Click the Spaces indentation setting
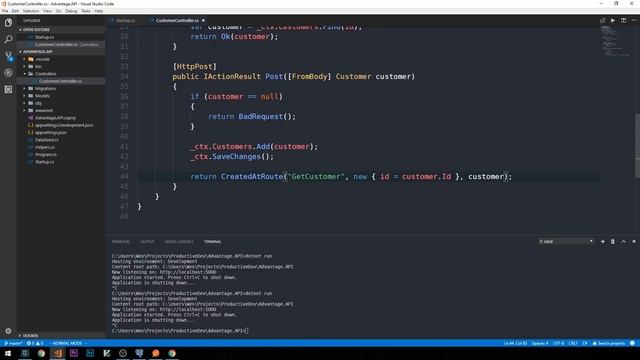The height and width of the screenshot is (360, 640). (540, 343)
